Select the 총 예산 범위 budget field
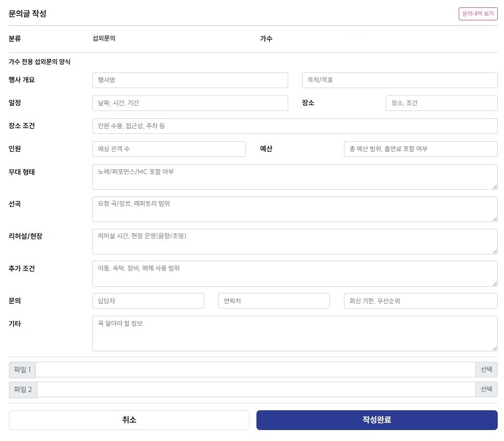The height and width of the screenshot is (441, 504). click(x=421, y=149)
